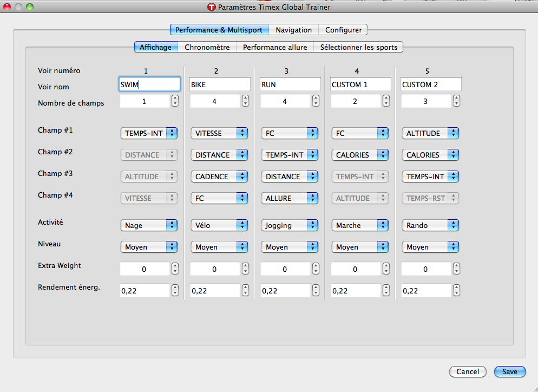Open the Chronomètre sub-tab
This screenshot has width=538, height=392.
tap(207, 47)
